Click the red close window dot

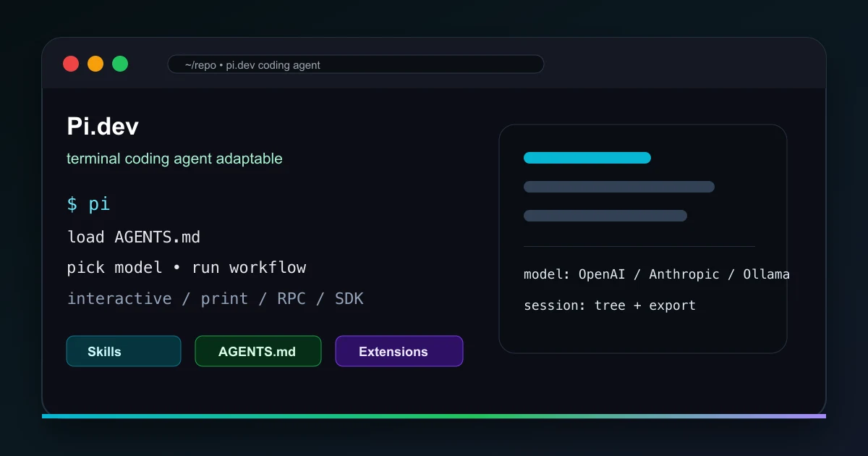click(71, 64)
